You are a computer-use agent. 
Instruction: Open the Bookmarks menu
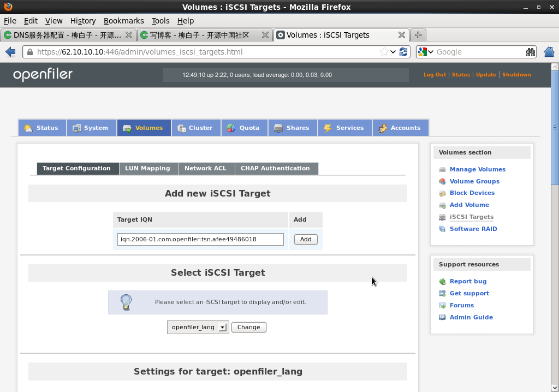pyautogui.click(x=123, y=21)
